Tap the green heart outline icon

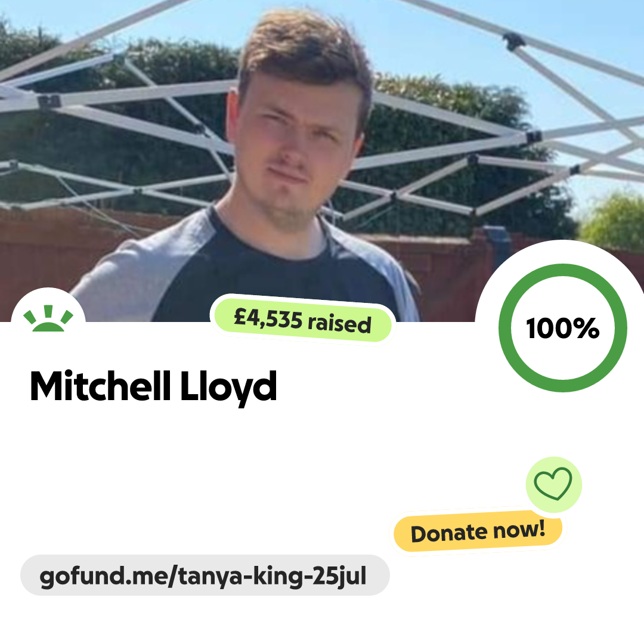pos(553,484)
